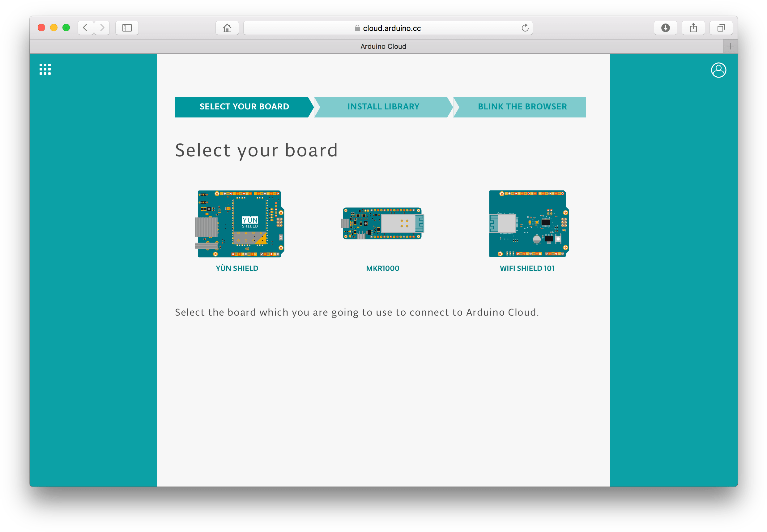The height and width of the screenshot is (532, 767).
Task: Click the WIFI SHIELD 101 label
Action: tap(527, 268)
